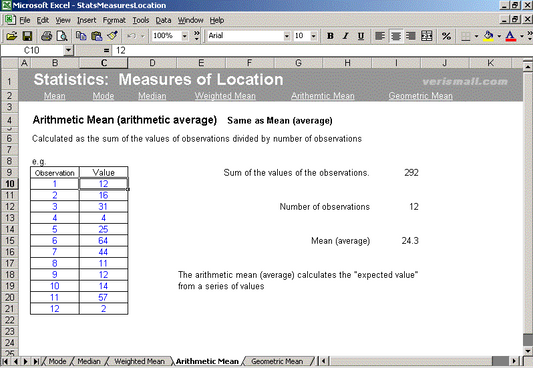This screenshot has height=368, width=533.
Task: Open the 100% zoom dropdown
Action: tap(185, 36)
